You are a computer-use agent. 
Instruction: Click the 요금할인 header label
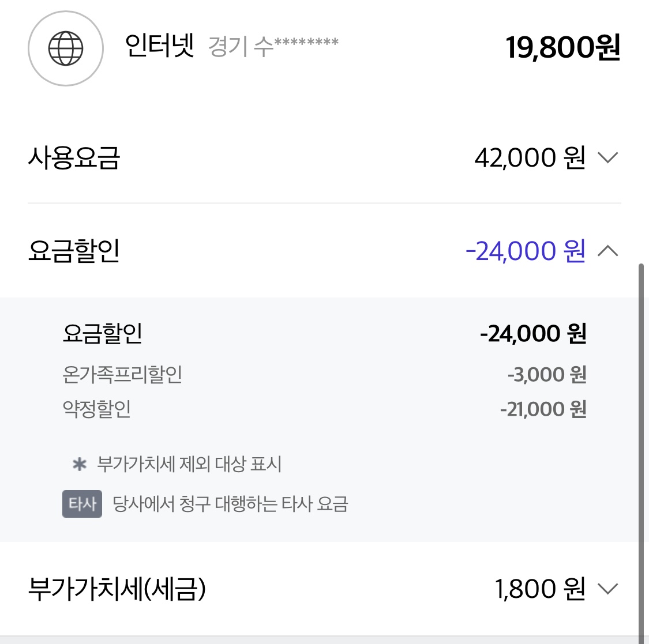[74, 251]
